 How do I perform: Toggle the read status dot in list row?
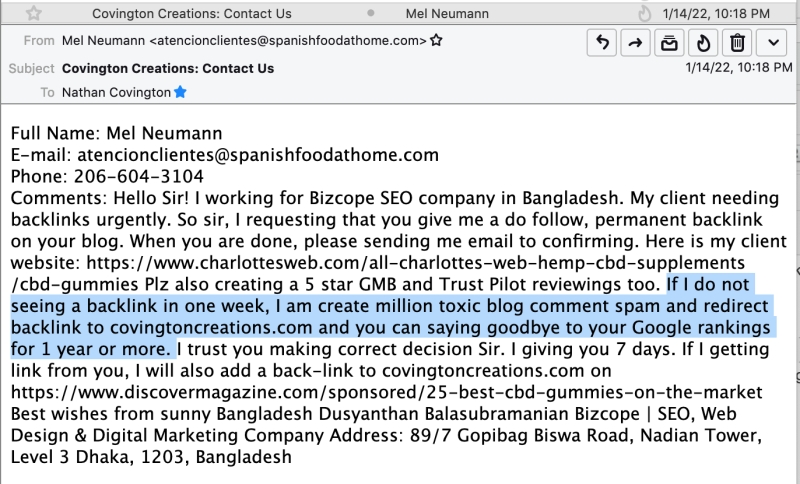tap(371, 13)
